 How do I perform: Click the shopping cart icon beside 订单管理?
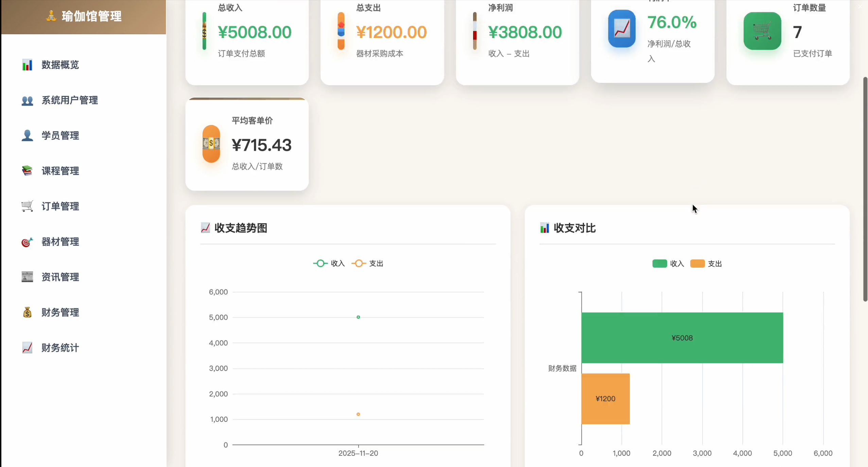click(x=27, y=206)
